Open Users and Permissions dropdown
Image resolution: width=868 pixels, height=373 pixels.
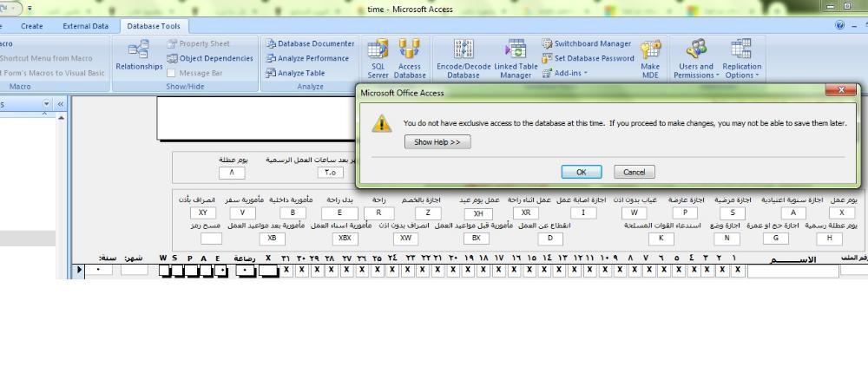[696, 58]
